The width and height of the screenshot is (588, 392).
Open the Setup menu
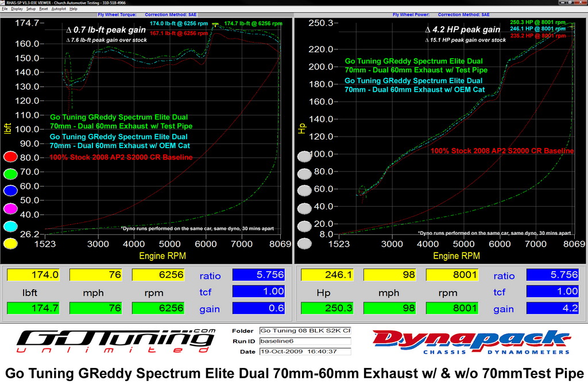tap(31, 9)
